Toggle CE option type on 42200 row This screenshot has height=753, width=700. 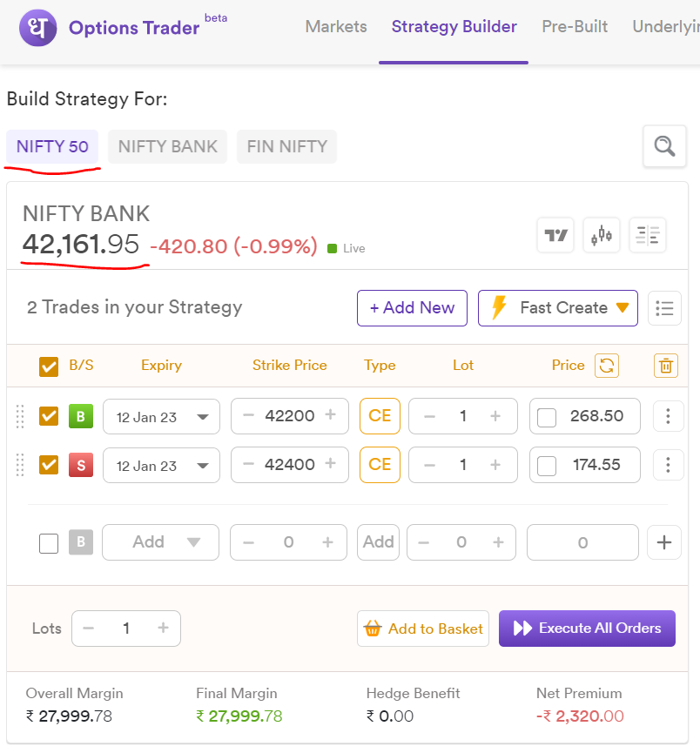(x=380, y=416)
